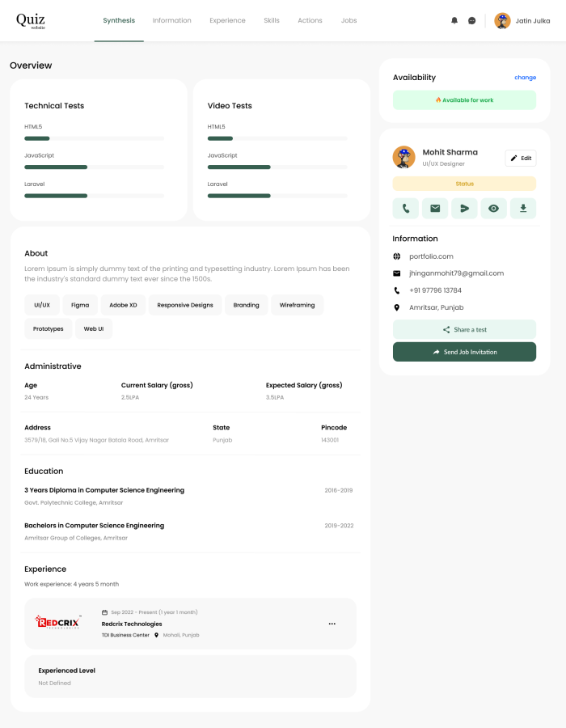
Task: Click 3 Years Diploma in Computer Science Engineering
Action: tap(104, 490)
